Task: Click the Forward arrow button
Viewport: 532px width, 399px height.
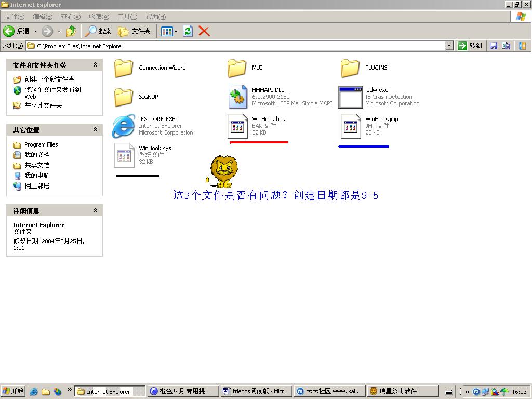Action: pos(47,31)
